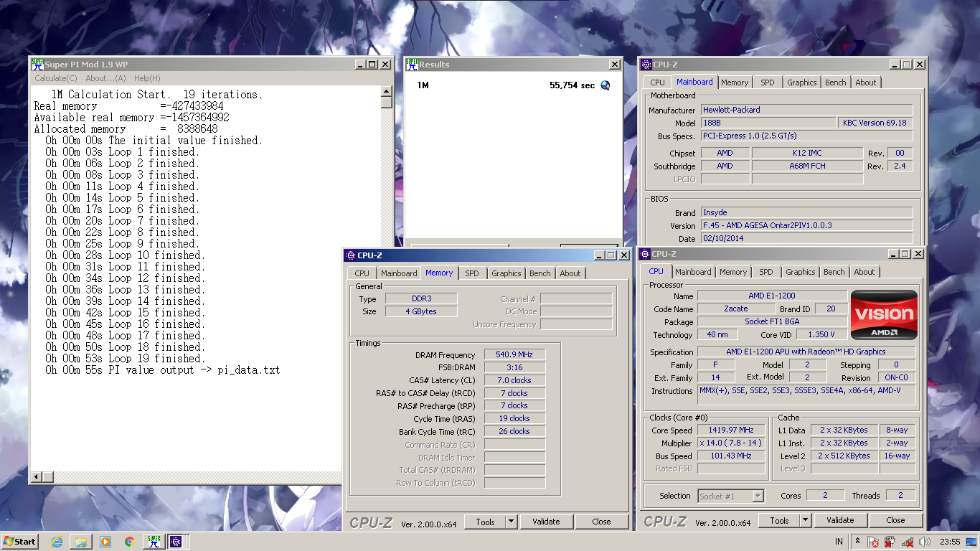Open Bench tab in CPU-Z memory Timings window
980x551 pixels.
[540, 273]
